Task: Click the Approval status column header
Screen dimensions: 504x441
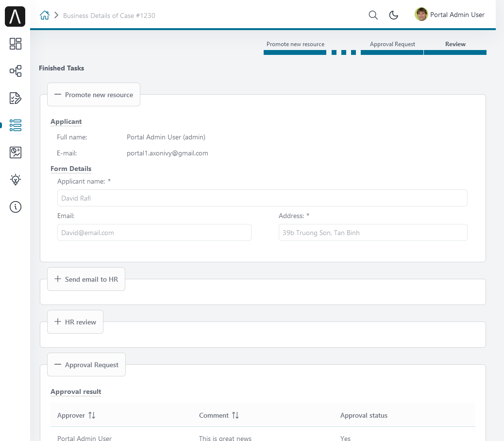Action: click(364, 415)
